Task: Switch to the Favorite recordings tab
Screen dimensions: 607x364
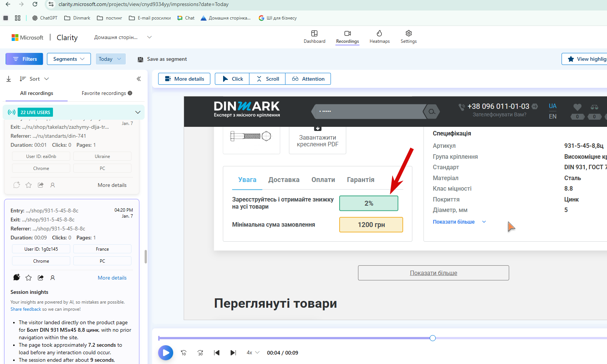Action: click(104, 93)
